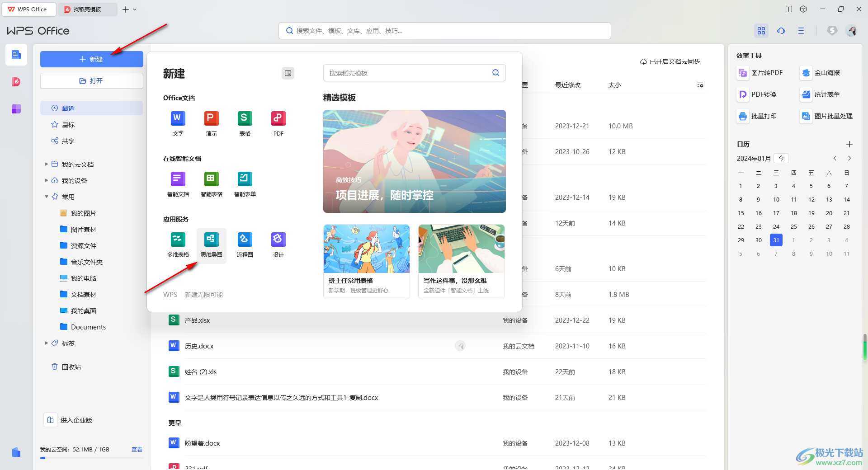Viewport: 868px width, 470px height.
Task: Open the 稻壳 sidebar icon
Action: [16, 82]
